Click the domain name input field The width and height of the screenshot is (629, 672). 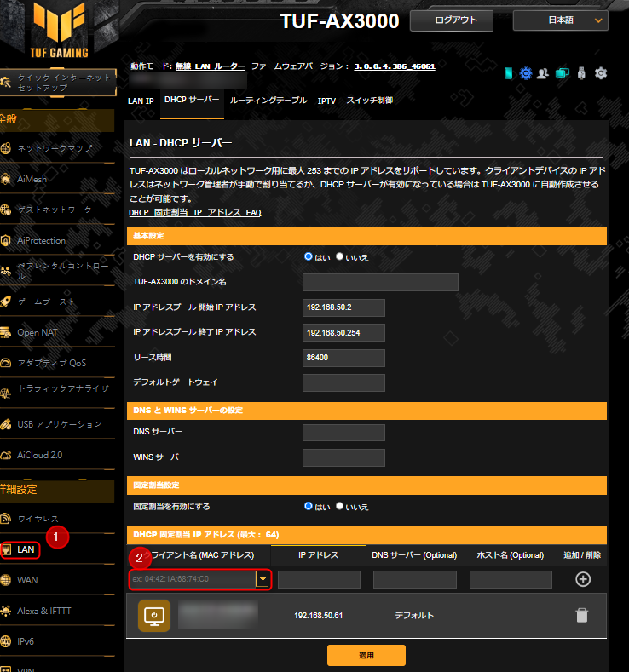tap(380, 283)
